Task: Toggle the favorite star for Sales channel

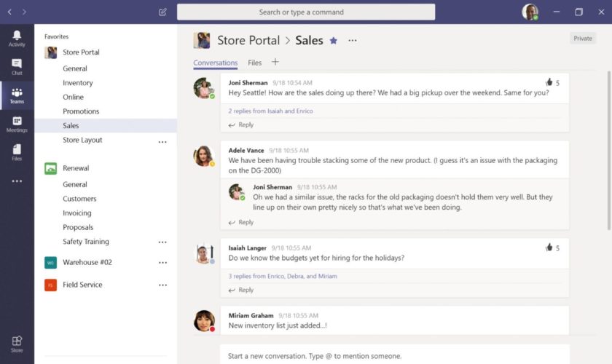Action: [x=334, y=41]
